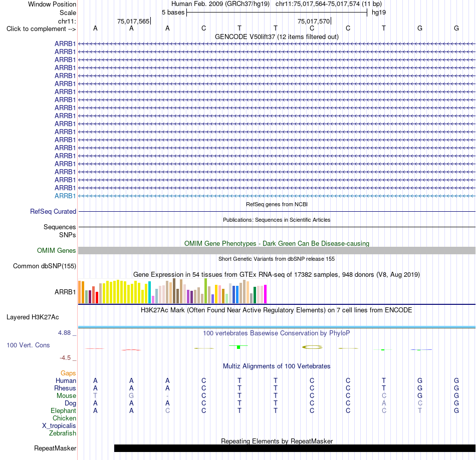Click the -4.5 PhyloP axis value
476x460 pixels.
tap(65, 358)
